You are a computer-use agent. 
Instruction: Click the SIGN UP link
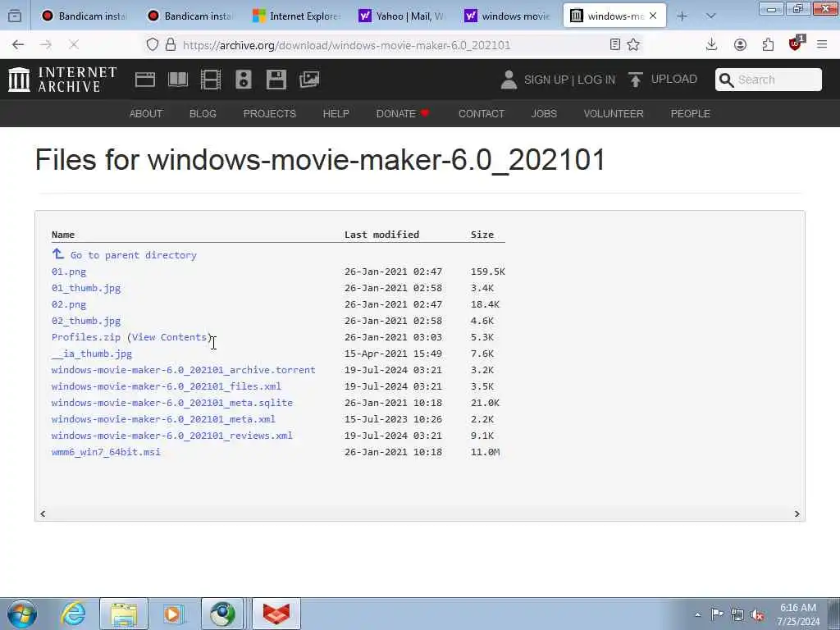(x=546, y=80)
